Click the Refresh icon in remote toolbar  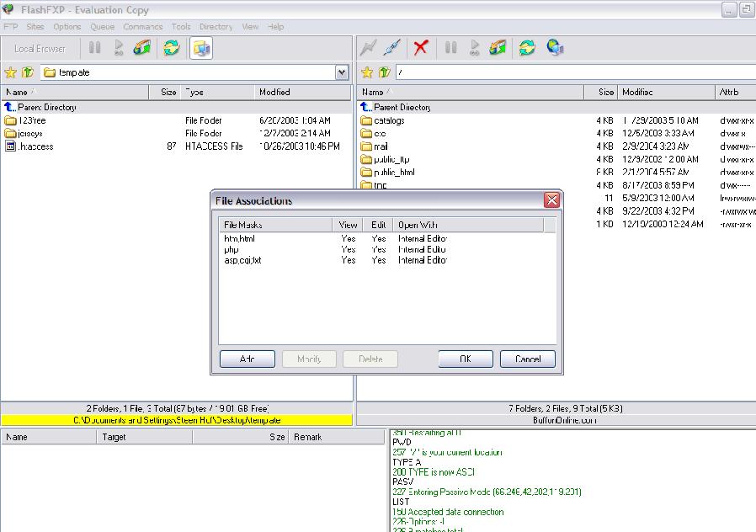[x=527, y=48]
